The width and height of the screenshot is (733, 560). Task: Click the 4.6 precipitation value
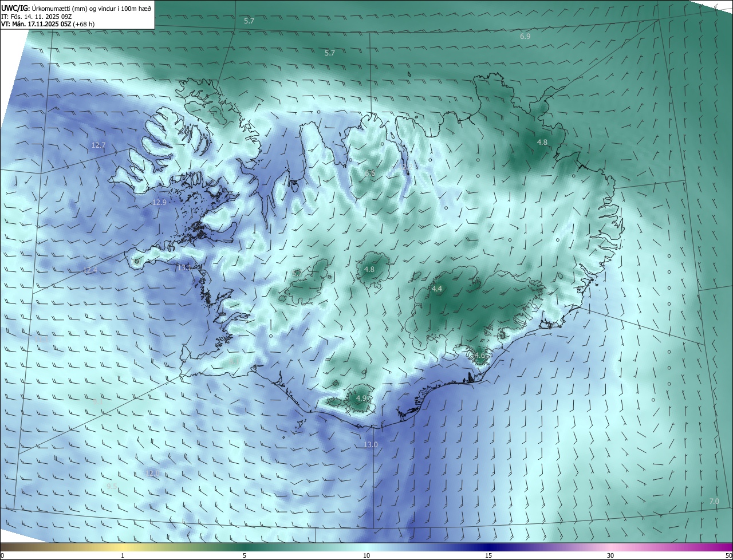pyautogui.click(x=479, y=356)
